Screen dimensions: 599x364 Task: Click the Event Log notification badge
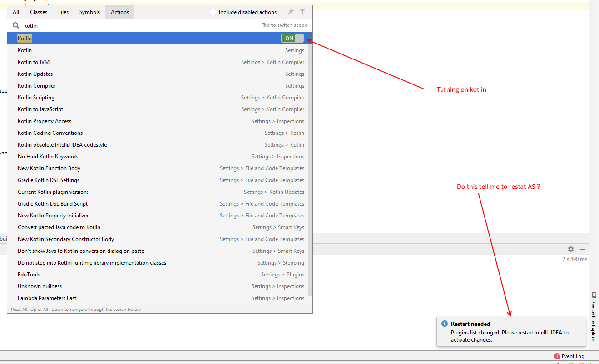(x=557, y=356)
